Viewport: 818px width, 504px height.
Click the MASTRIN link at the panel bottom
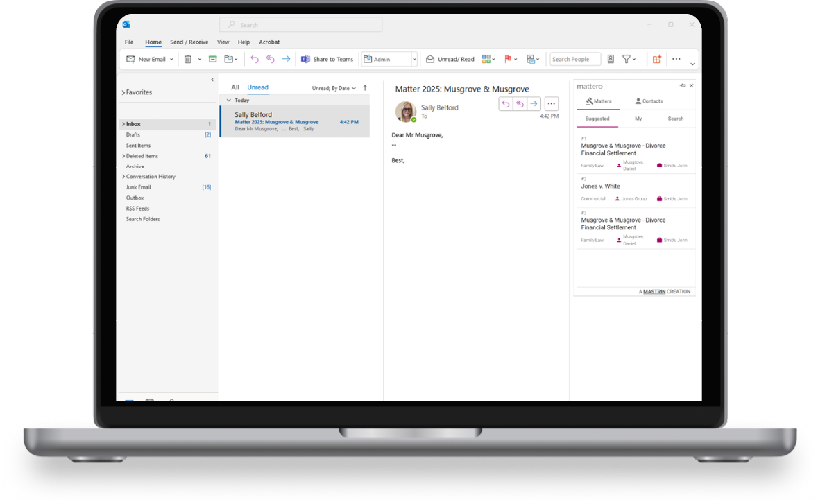654,291
